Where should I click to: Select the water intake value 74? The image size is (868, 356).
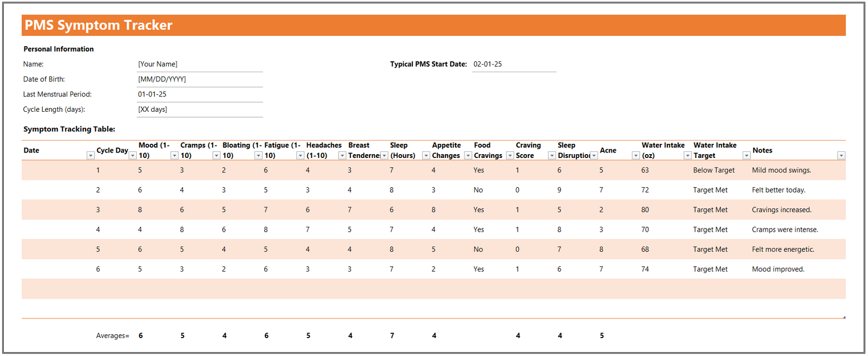pyautogui.click(x=645, y=269)
